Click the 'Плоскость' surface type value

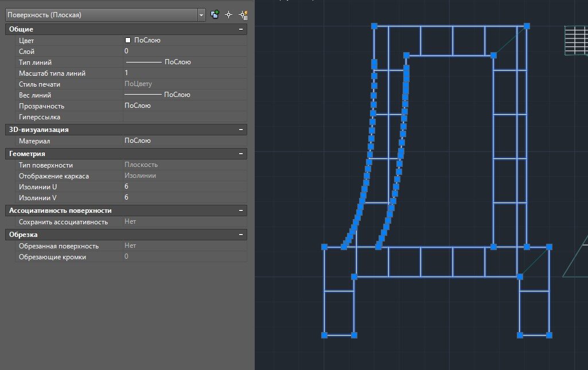pos(141,165)
